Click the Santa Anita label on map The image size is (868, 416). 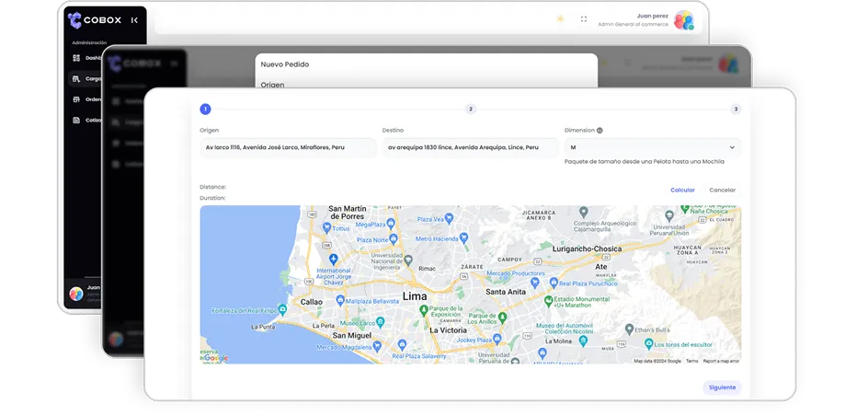[x=506, y=292]
